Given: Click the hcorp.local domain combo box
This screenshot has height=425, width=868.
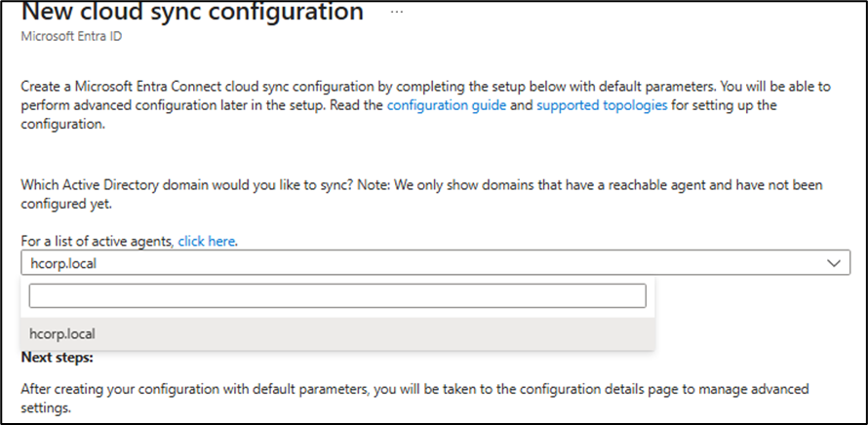Looking at the screenshot, I should tap(419, 263).
